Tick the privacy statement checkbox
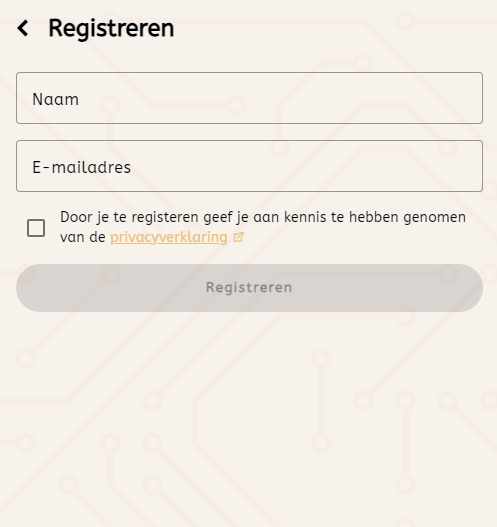Image resolution: width=497 pixels, height=527 pixels. (x=36, y=228)
